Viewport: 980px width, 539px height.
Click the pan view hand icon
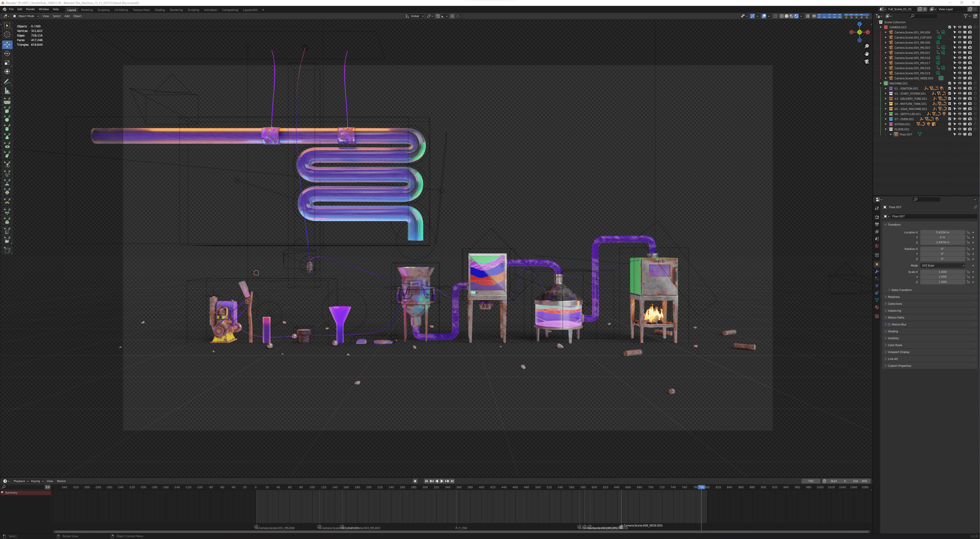pyautogui.click(x=867, y=54)
